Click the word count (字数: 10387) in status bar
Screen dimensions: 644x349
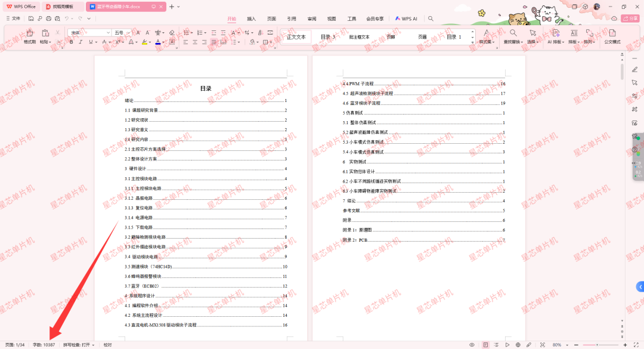pyautogui.click(x=44, y=345)
